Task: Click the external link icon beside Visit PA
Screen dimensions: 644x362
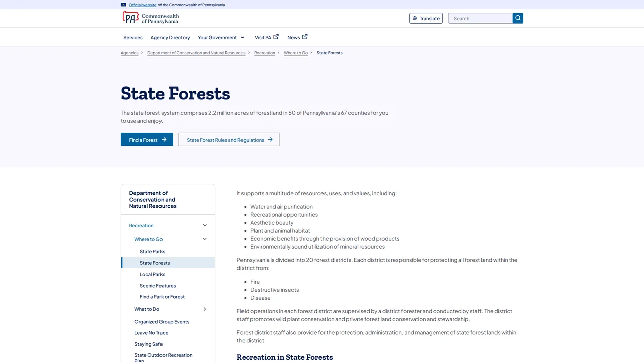Action: point(276,37)
